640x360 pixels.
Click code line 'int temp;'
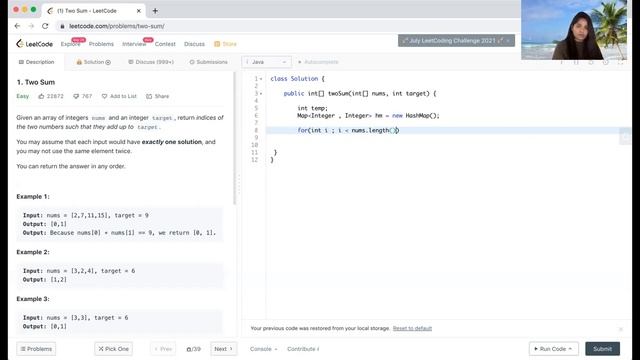312,108
